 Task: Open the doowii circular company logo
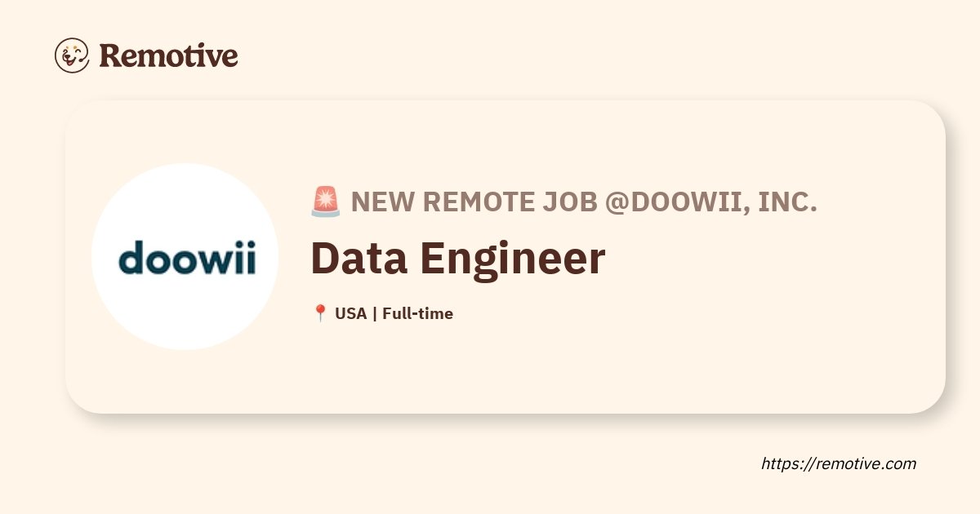point(185,257)
